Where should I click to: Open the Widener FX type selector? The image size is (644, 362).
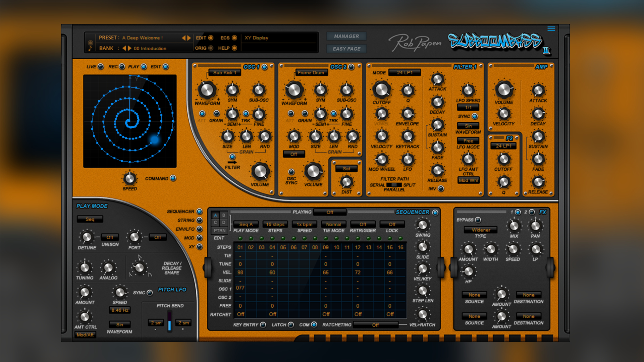tap(480, 230)
